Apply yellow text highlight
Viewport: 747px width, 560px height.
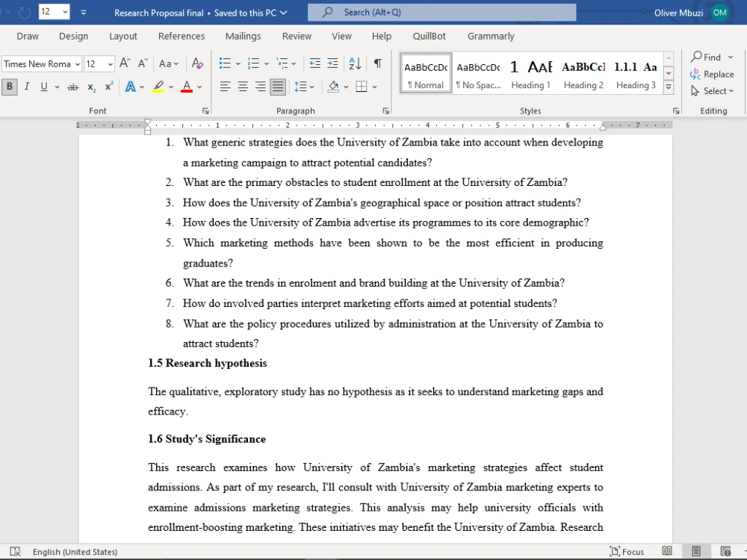[158, 87]
